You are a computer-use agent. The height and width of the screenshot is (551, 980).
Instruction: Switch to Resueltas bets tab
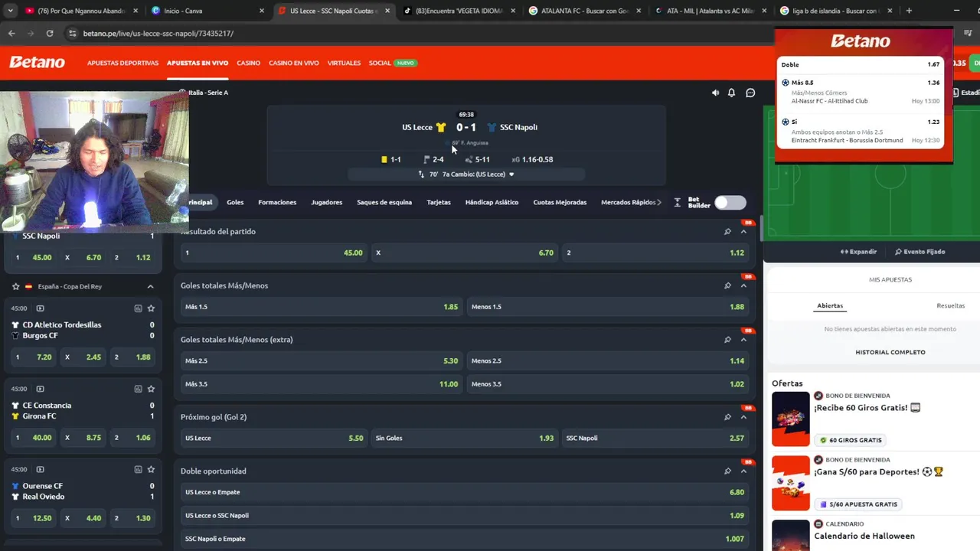950,305
